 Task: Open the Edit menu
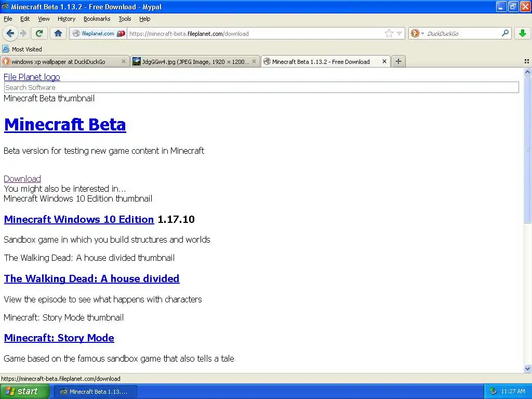point(25,19)
